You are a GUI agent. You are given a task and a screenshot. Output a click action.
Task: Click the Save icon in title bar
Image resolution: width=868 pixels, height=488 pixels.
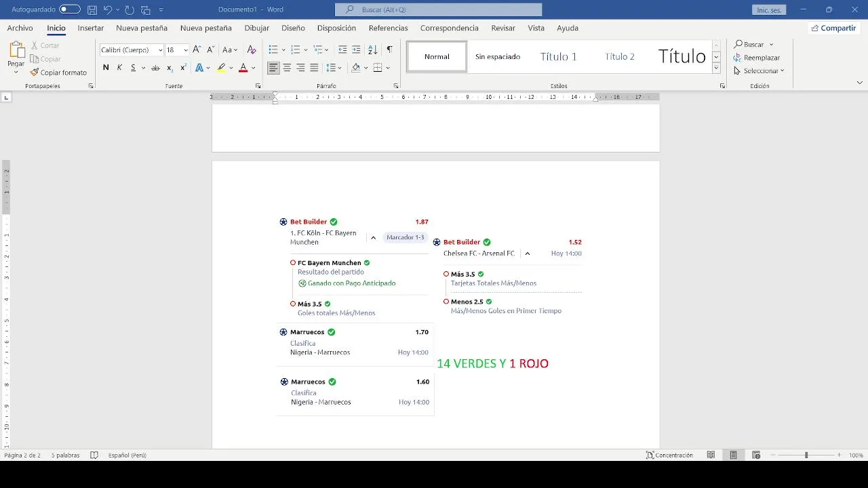point(92,9)
